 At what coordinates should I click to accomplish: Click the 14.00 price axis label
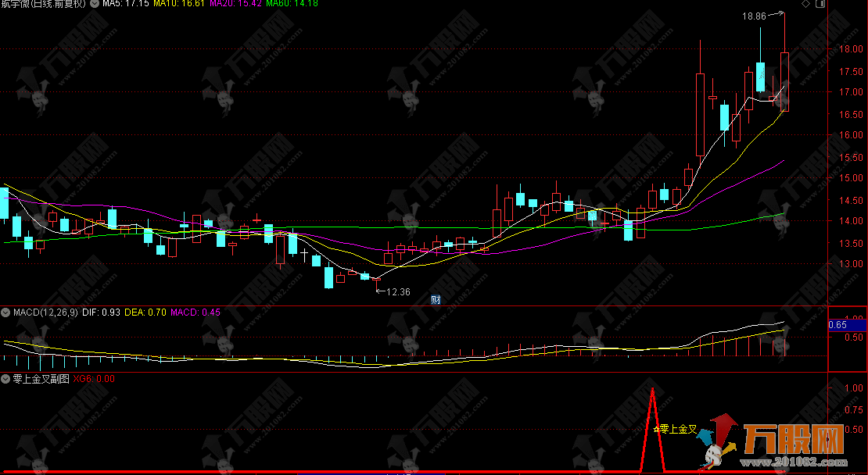tap(850, 220)
